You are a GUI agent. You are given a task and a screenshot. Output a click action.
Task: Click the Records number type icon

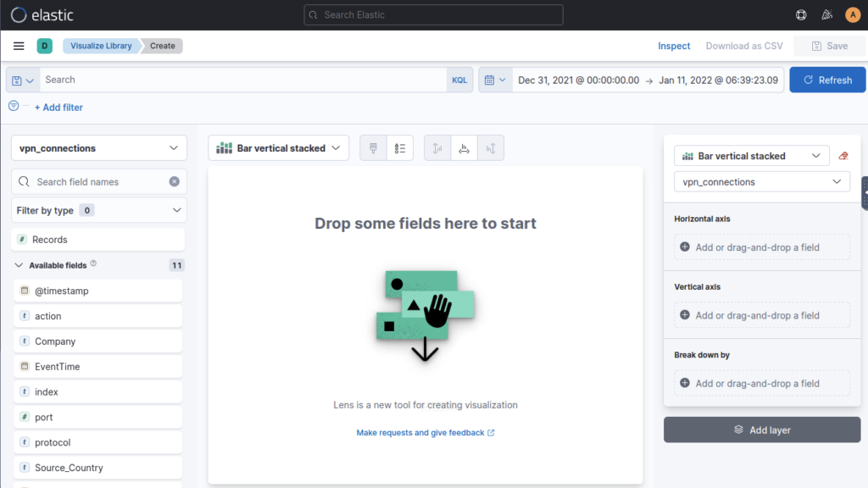coord(22,239)
